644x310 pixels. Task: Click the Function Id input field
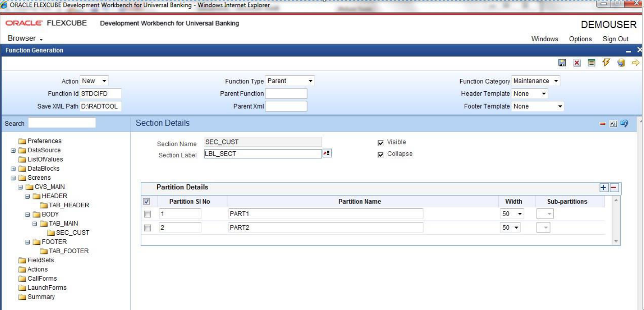[x=101, y=94]
